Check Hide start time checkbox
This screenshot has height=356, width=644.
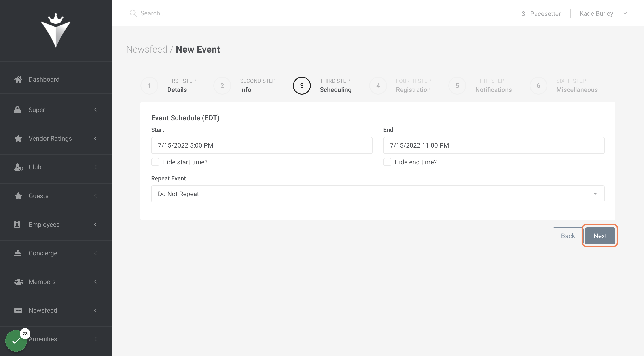(155, 162)
